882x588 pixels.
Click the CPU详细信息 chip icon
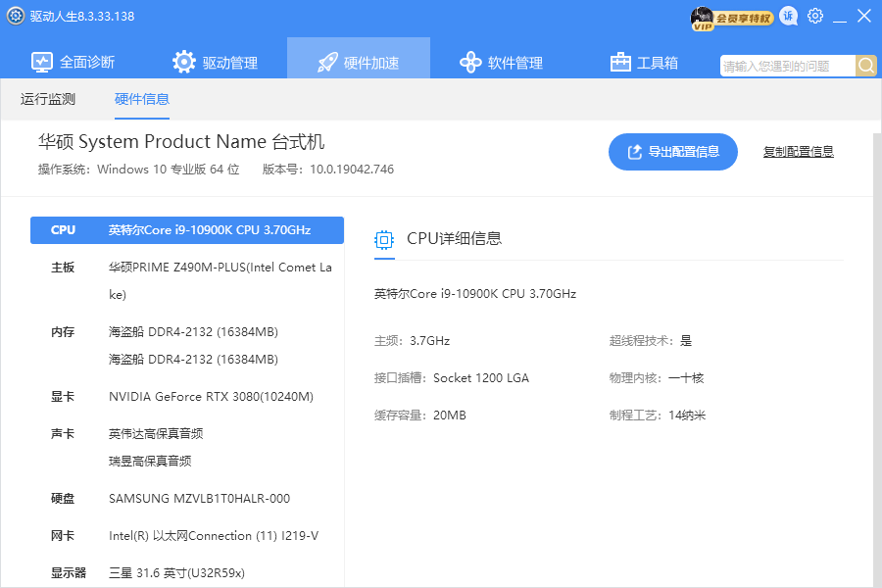[x=384, y=240]
